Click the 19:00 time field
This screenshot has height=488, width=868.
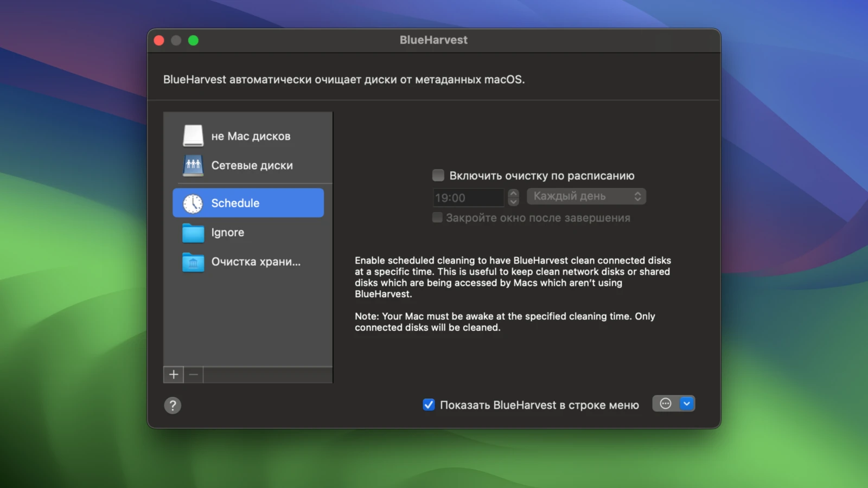468,198
